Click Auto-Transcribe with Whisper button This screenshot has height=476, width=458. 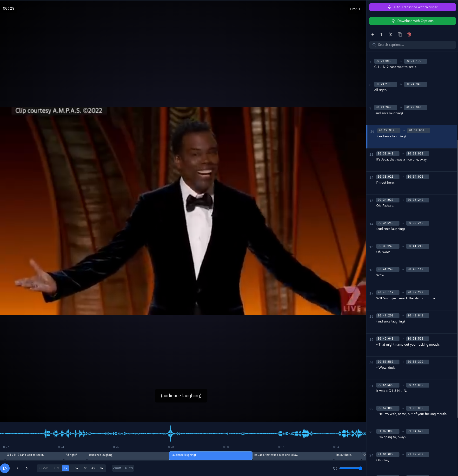(412, 7)
